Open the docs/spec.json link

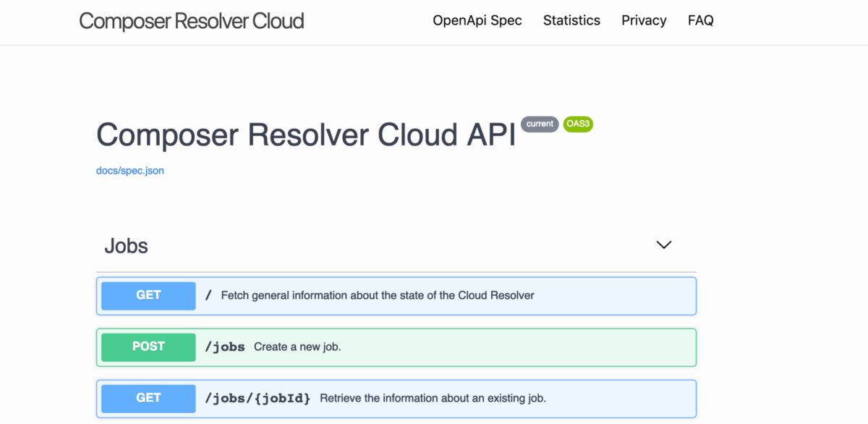(x=130, y=171)
